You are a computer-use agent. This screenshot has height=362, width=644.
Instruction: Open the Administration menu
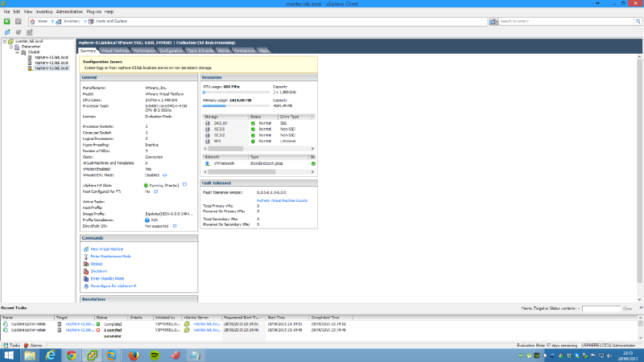tap(69, 13)
